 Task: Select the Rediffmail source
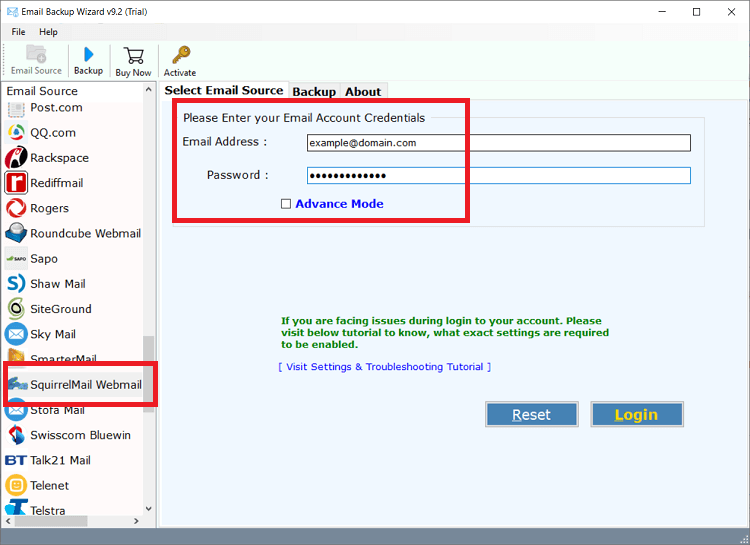pyautogui.click(x=56, y=183)
